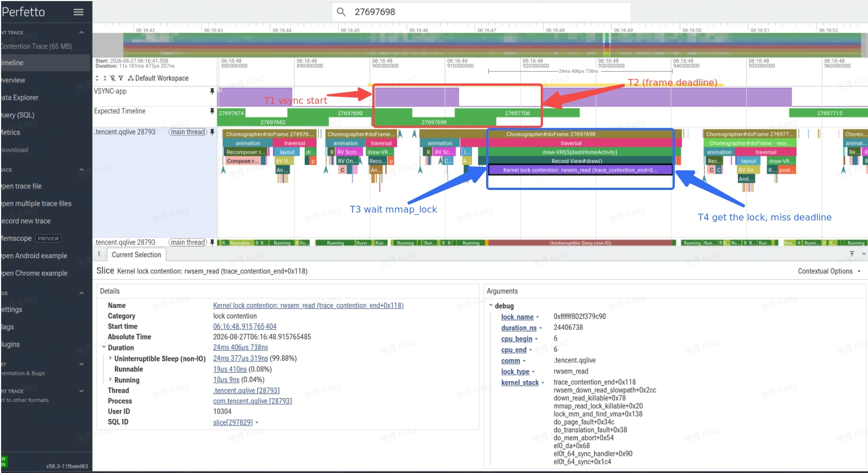Maximize bottom panel with up-arrow icon

[852, 254]
